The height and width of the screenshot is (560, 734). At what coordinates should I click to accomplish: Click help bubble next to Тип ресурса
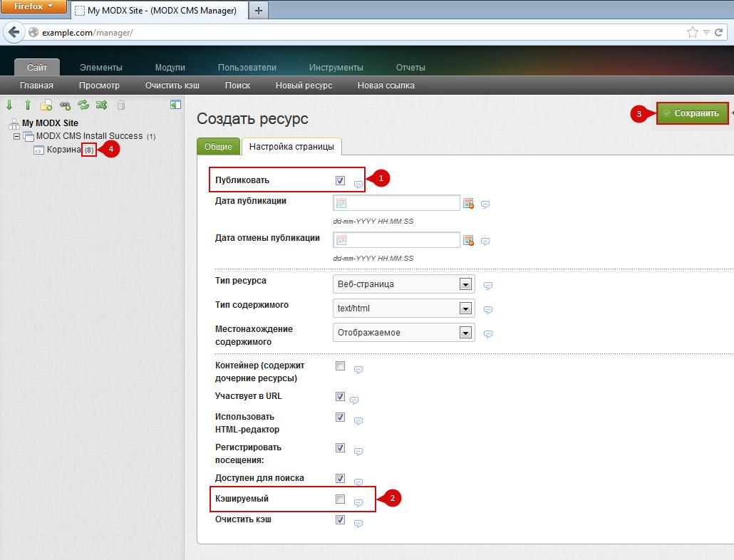pos(488,286)
